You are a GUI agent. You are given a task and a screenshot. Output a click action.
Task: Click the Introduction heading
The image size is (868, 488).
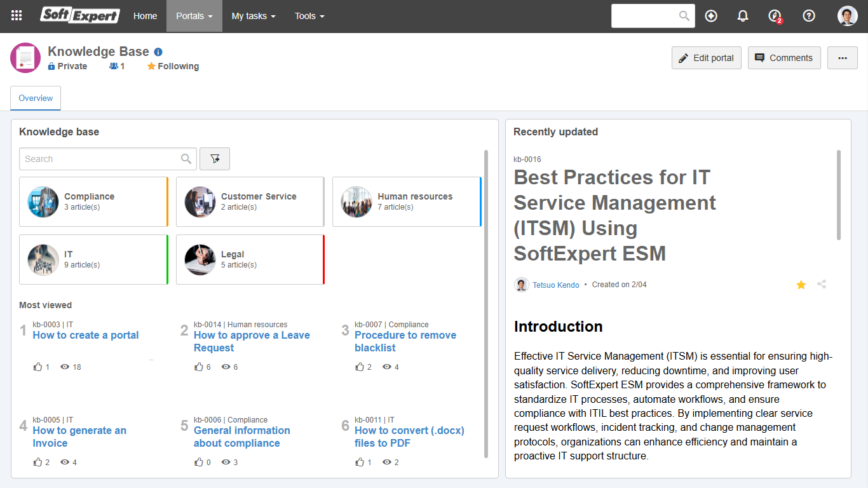(x=558, y=327)
